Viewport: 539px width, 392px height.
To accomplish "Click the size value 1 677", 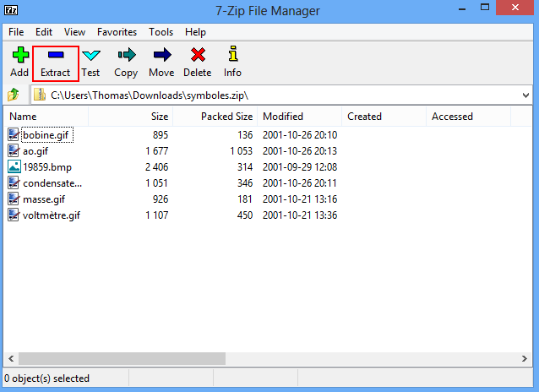I will [157, 151].
